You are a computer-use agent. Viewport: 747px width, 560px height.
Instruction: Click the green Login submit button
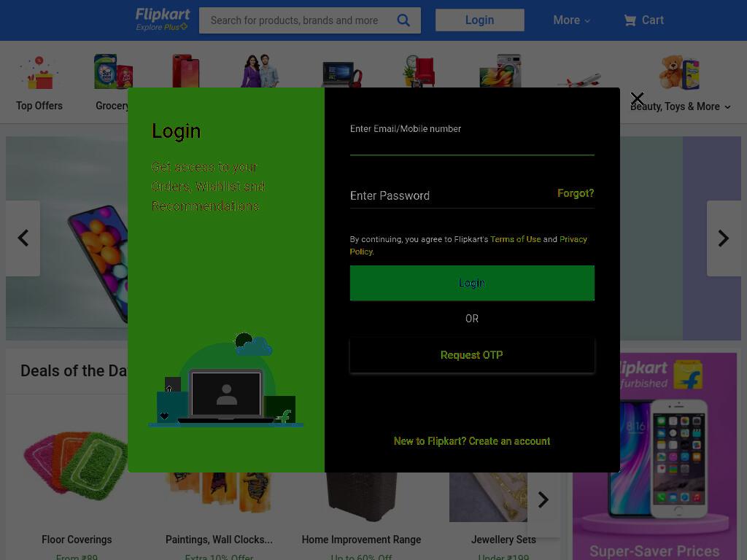coord(472,283)
